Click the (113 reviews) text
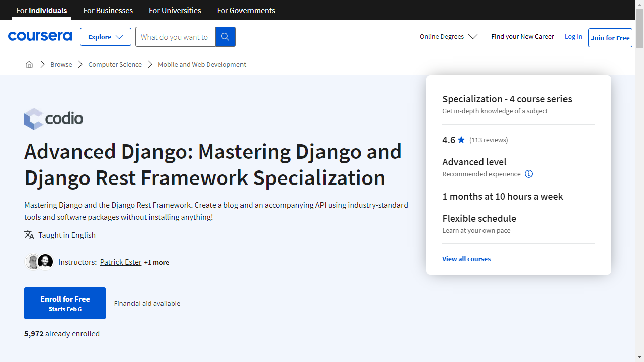644x362 pixels. [x=489, y=140]
